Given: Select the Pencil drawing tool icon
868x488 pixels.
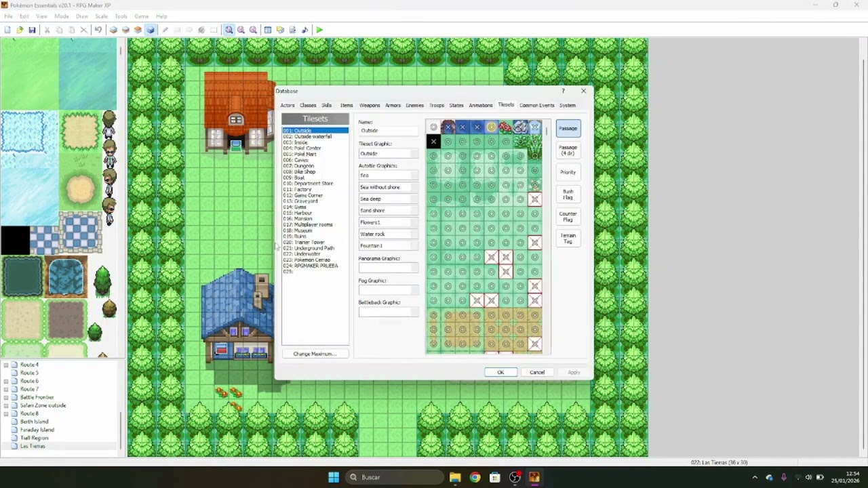Looking at the screenshot, I should 165,30.
